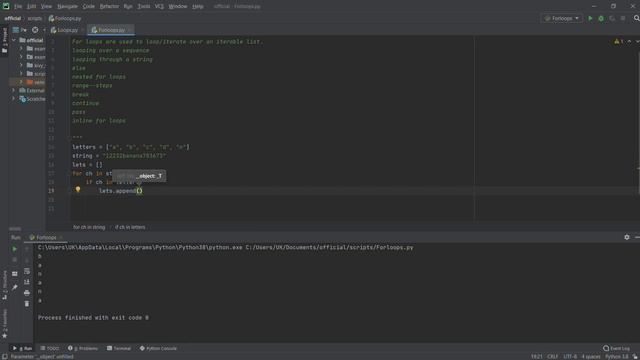Image resolution: width=640 pixels, height=360 pixels.
Task: Open the Help menu
Action: (x=198, y=7)
